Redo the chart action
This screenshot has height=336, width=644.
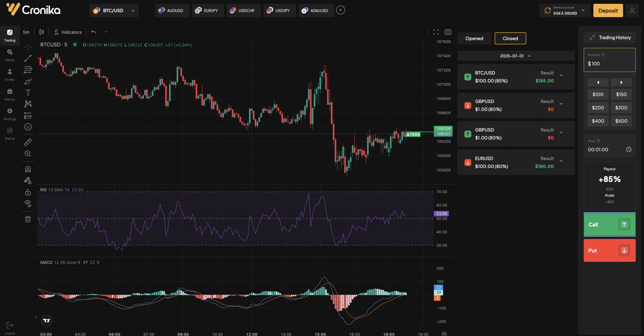click(106, 32)
